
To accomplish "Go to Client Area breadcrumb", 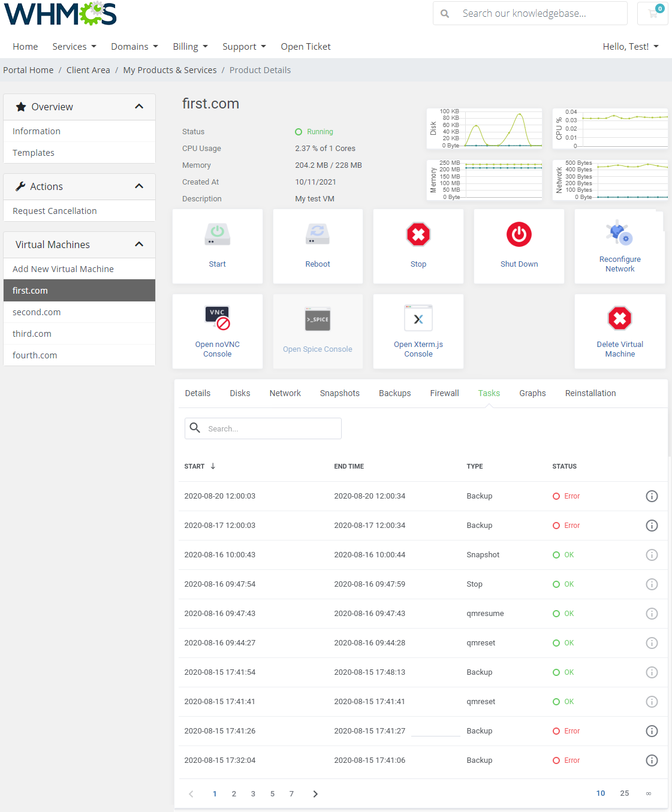I will (x=88, y=70).
